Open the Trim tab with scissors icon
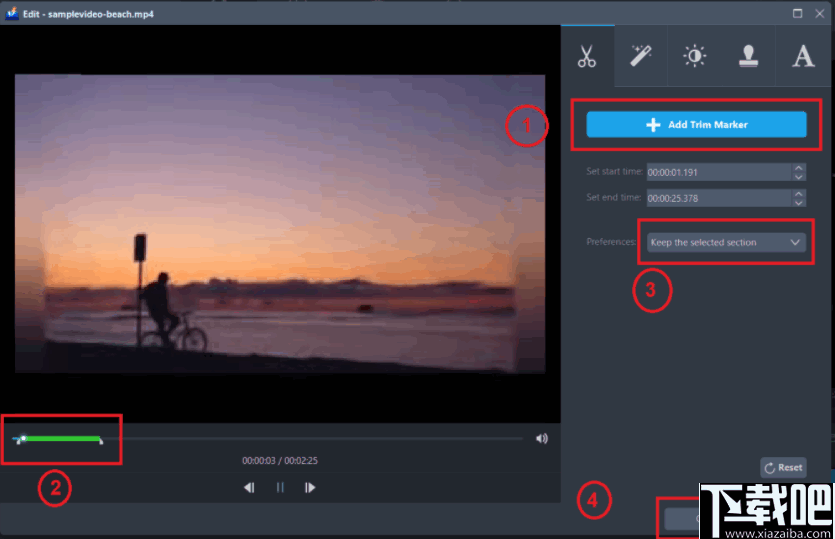Screen dimensions: 835x539 pyautogui.click(x=587, y=56)
